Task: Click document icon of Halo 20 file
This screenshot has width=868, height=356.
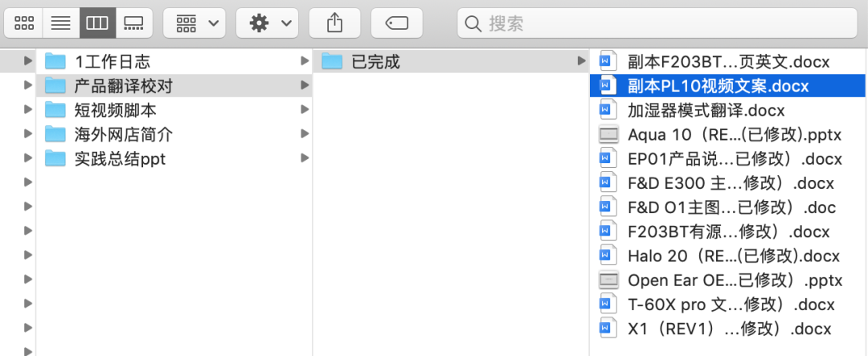Action: (x=608, y=256)
